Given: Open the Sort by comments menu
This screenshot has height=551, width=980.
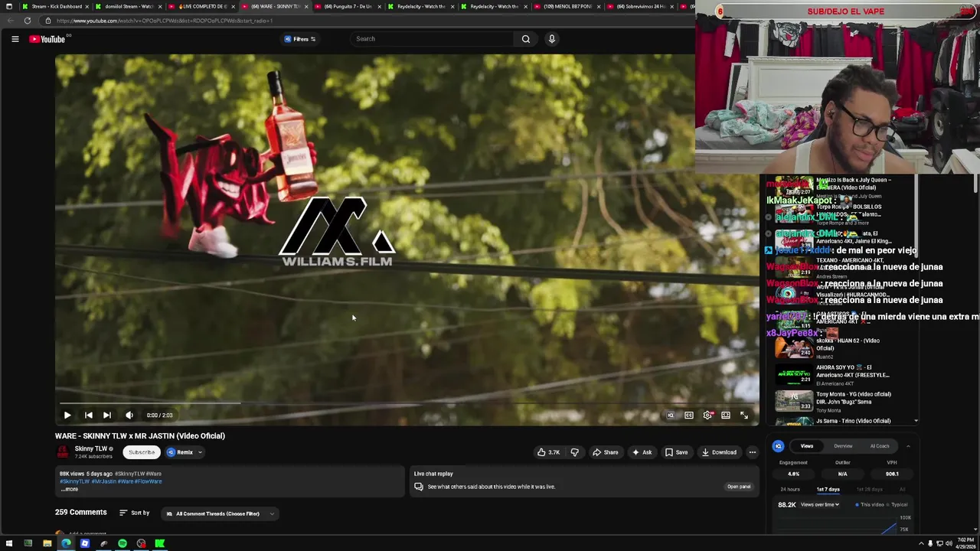Looking at the screenshot, I should pyautogui.click(x=135, y=513).
